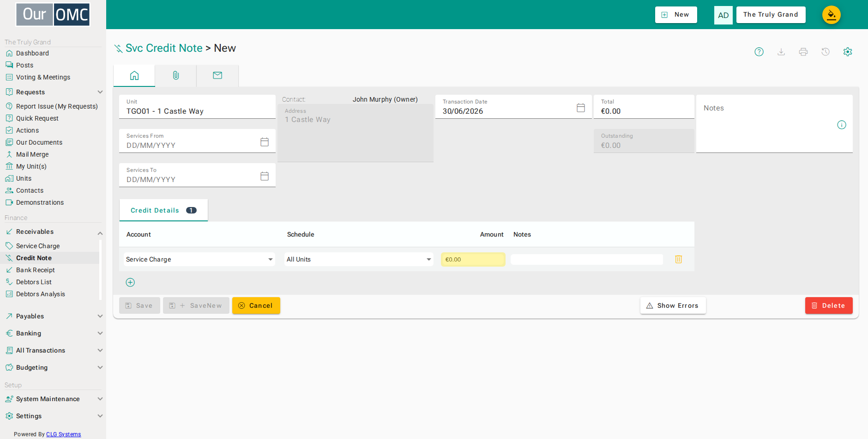Click the Unit field TGO01 - 1 Castle Way

pos(197,107)
